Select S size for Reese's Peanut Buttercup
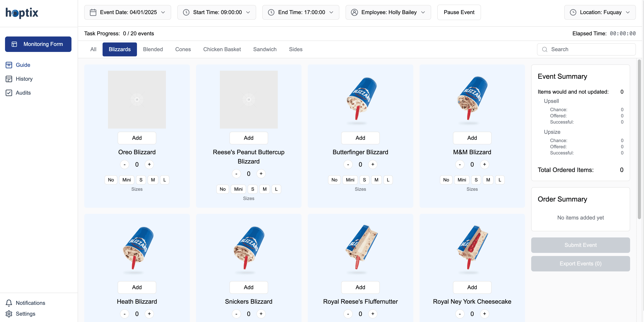This screenshot has width=644, height=322. pos(252,189)
